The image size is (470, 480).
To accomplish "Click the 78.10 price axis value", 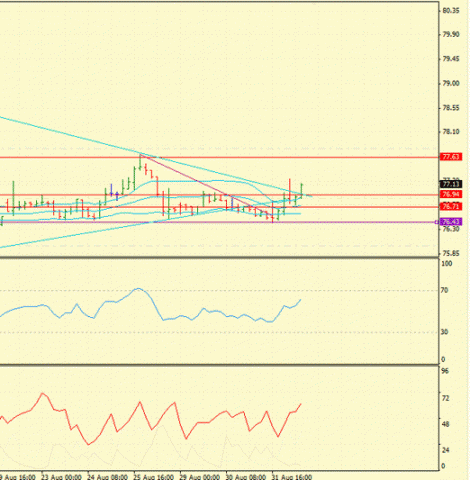I will 451,132.
